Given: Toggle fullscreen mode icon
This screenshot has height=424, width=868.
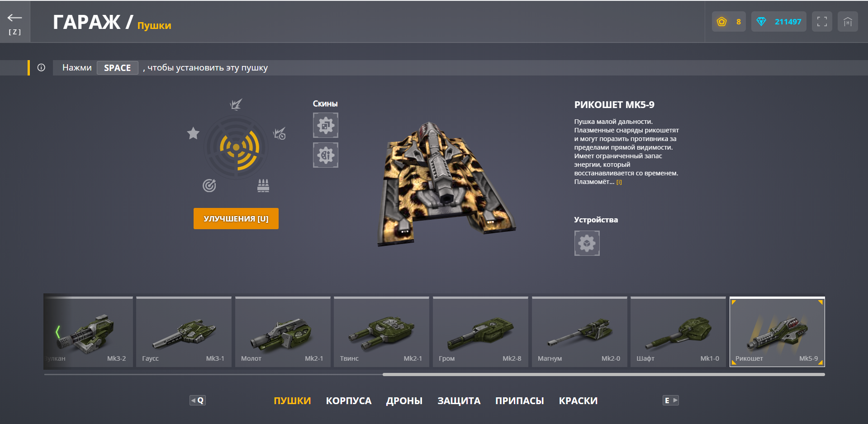Looking at the screenshot, I should pos(822,22).
